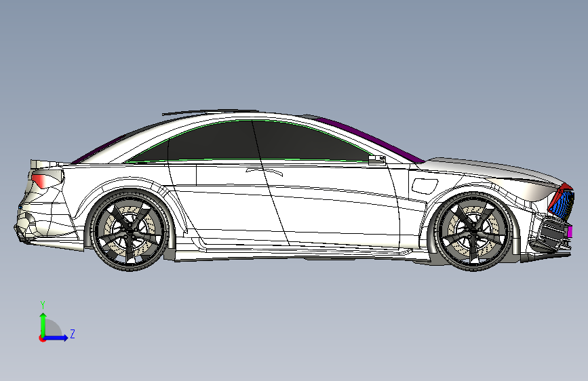Screen dimensions: 588x381
Task: Select the front wheel of the car
Action: click(x=473, y=231)
